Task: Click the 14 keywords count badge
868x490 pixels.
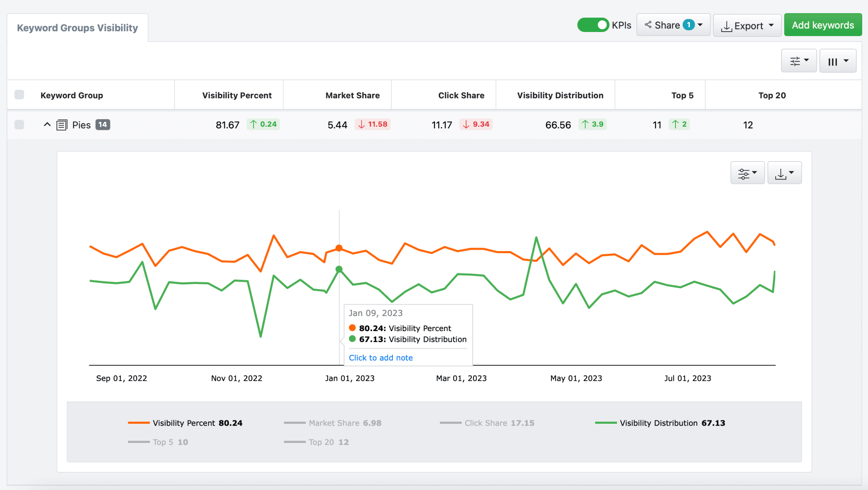Action: [x=103, y=125]
